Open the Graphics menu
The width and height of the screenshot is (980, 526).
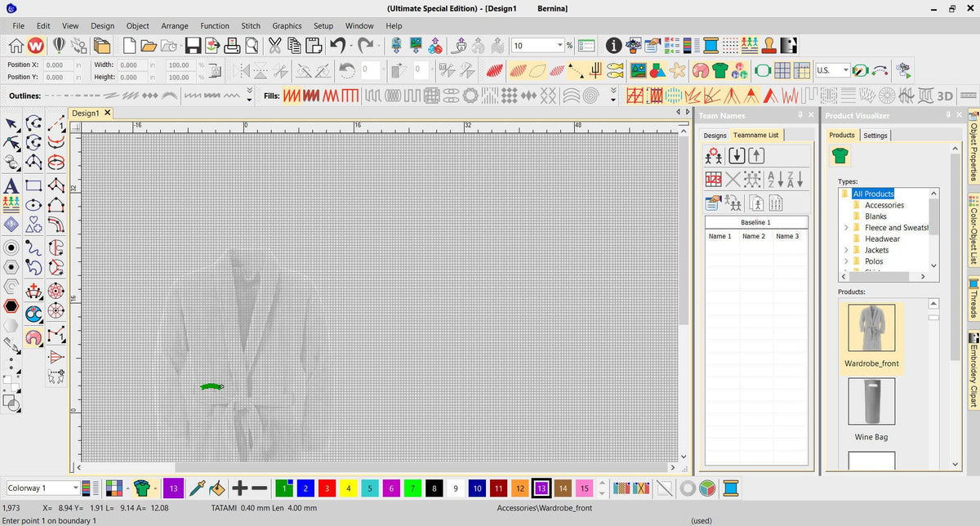coord(287,26)
